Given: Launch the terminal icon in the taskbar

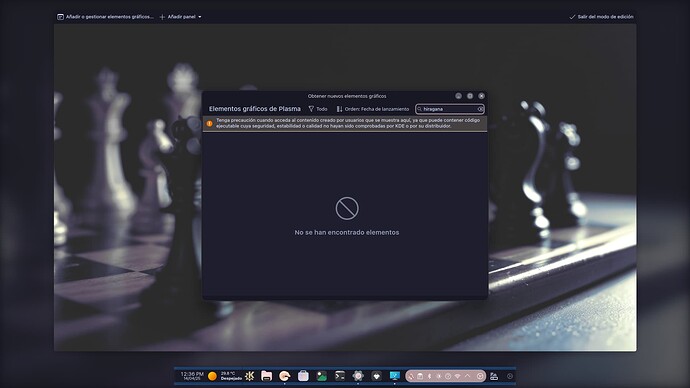Looking at the screenshot, I should (x=340, y=376).
